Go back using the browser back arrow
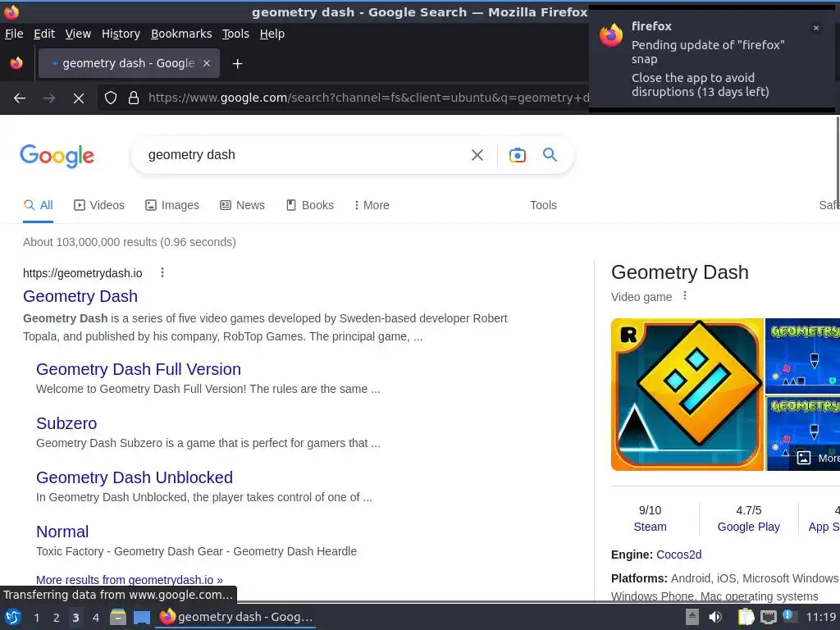The height and width of the screenshot is (630, 840). (20, 98)
